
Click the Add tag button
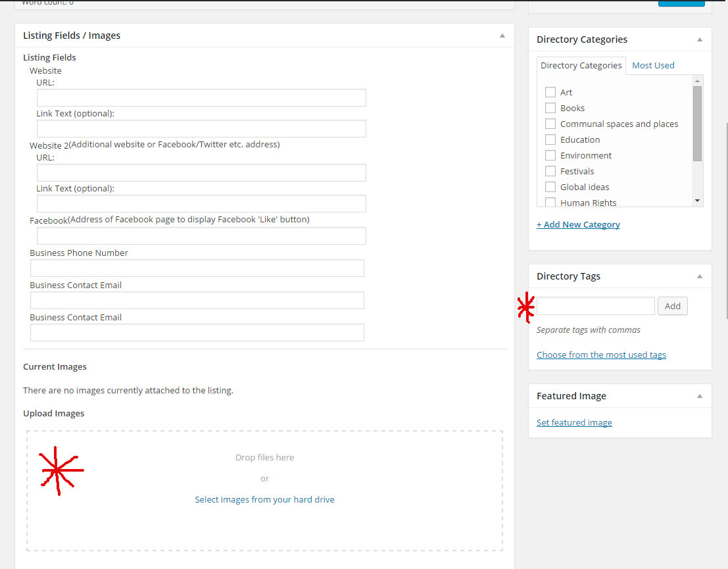(x=672, y=306)
